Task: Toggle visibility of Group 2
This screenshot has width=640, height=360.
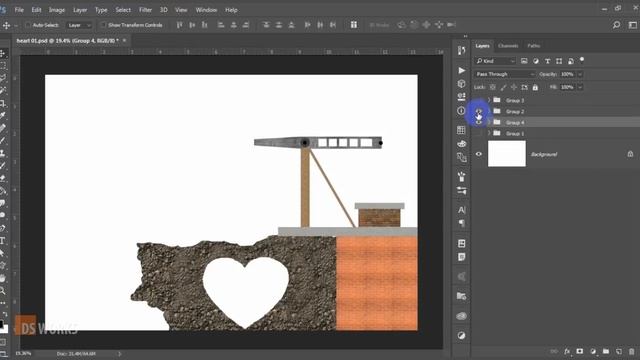Action: coord(479,111)
